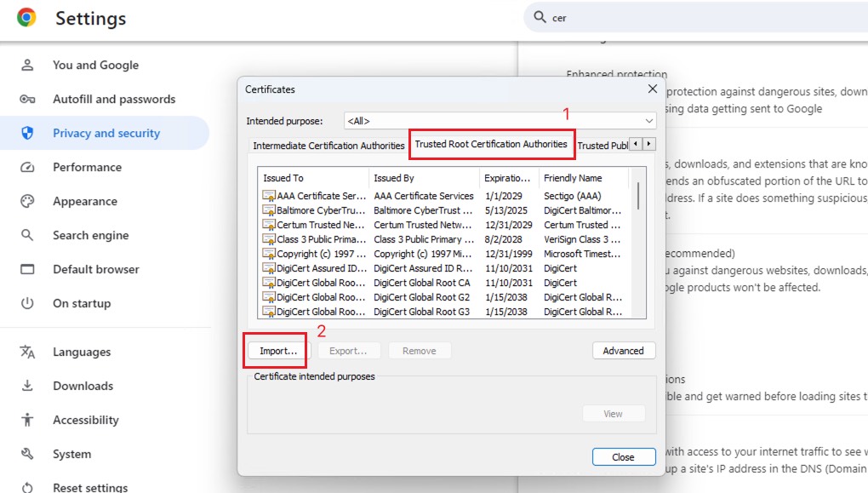Screen dimensions: 868x493
Task: Click the Accessibility person icon
Action: pos(27,420)
